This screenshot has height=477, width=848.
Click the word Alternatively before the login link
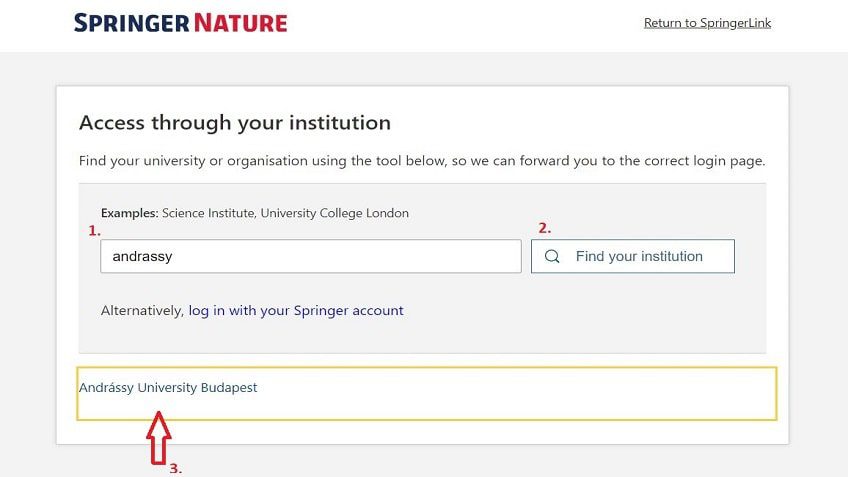tap(142, 311)
